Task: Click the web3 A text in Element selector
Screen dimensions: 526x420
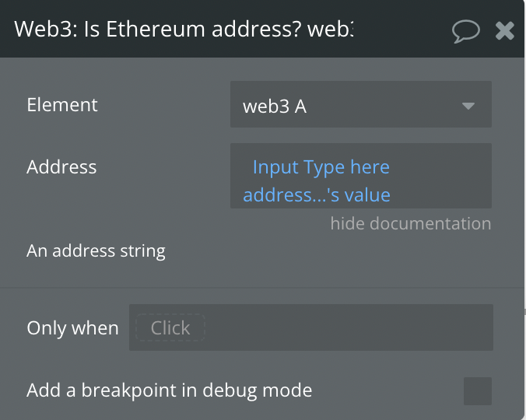Action: 275,107
